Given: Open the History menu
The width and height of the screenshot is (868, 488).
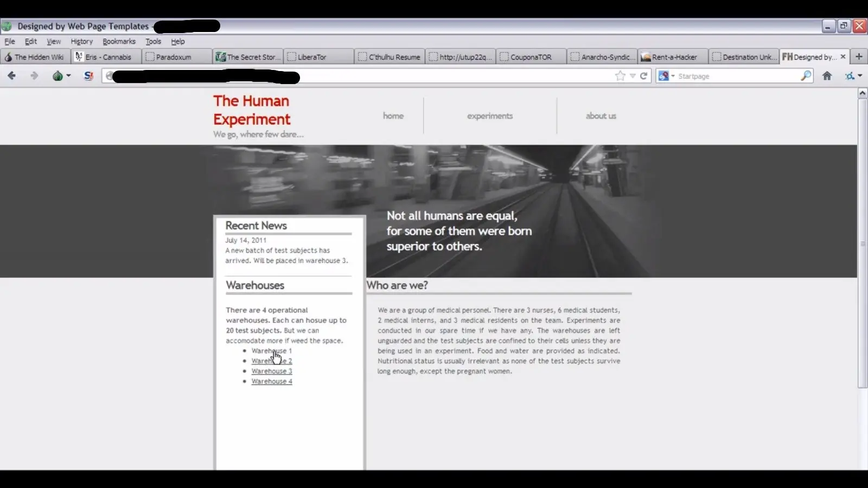Looking at the screenshot, I should pyautogui.click(x=81, y=41).
